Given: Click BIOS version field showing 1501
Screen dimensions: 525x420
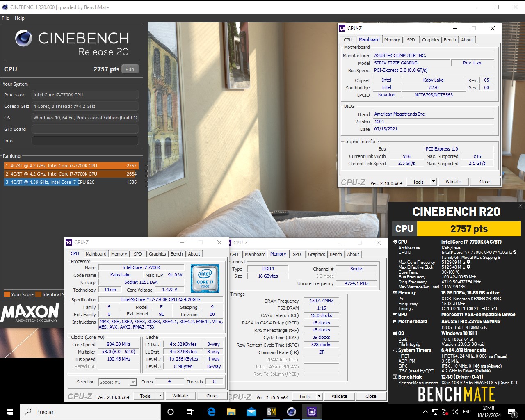Looking at the screenshot, I should [x=433, y=122].
